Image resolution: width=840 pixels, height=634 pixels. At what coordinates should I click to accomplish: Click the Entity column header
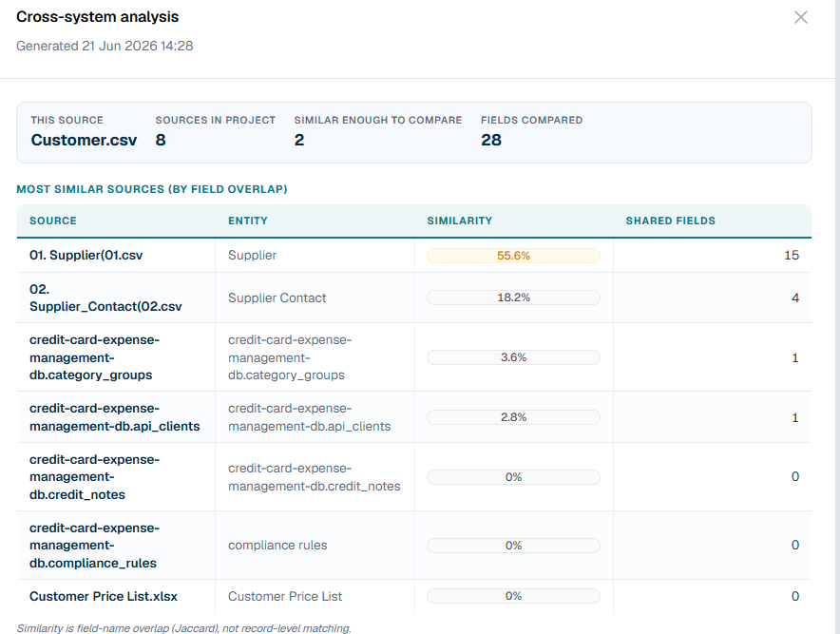point(247,221)
